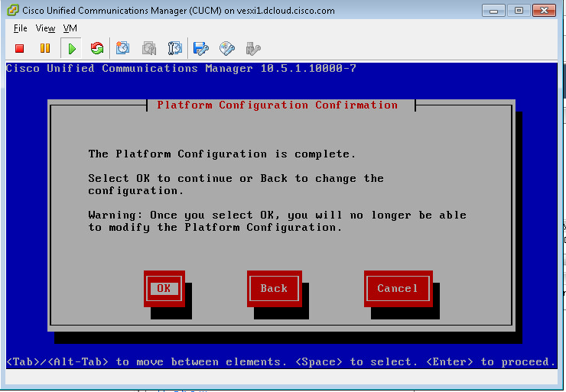The height and width of the screenshot is (392, 566).
Task: Click the 'Platform Configuration Confirmation' dialog title
Action: pos(277,105)
